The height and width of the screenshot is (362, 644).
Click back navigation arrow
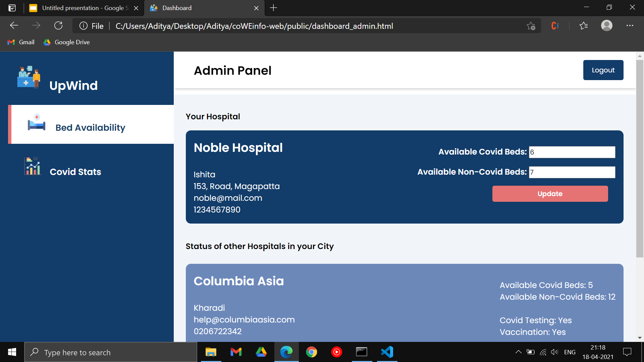(x=14, y=26)
